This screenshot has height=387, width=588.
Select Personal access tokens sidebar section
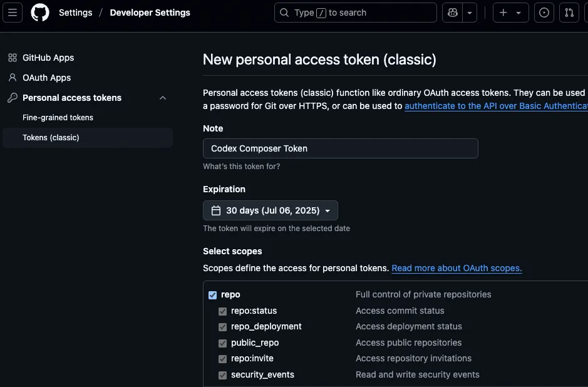[x=72, y=98]
